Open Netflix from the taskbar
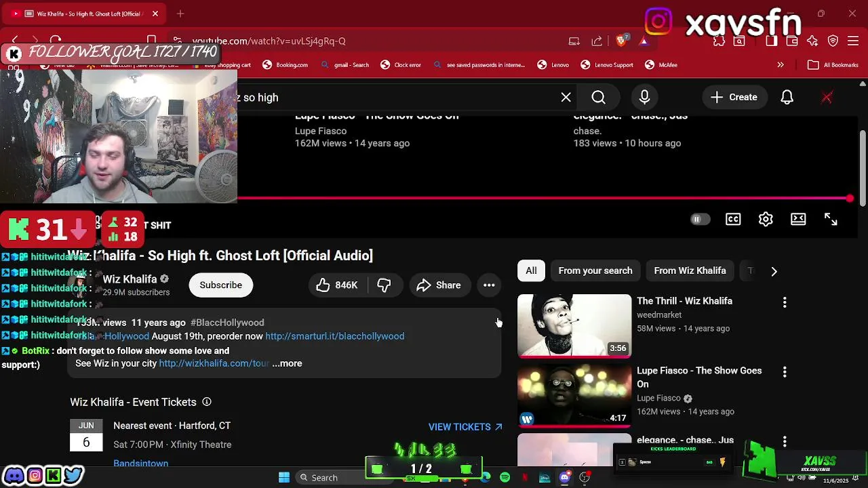This screenshot has width=868, height=488. click(x=525, y=478)
